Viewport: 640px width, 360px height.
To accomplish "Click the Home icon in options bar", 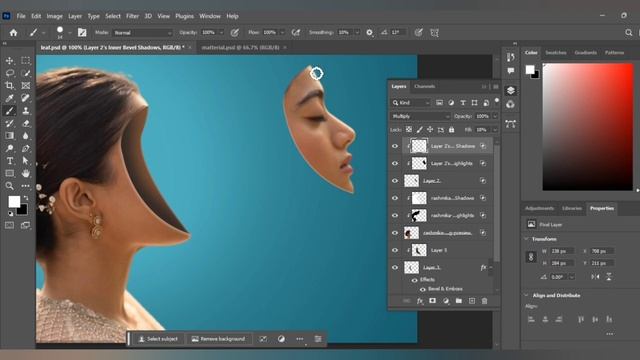I will (x=13, y=33).
